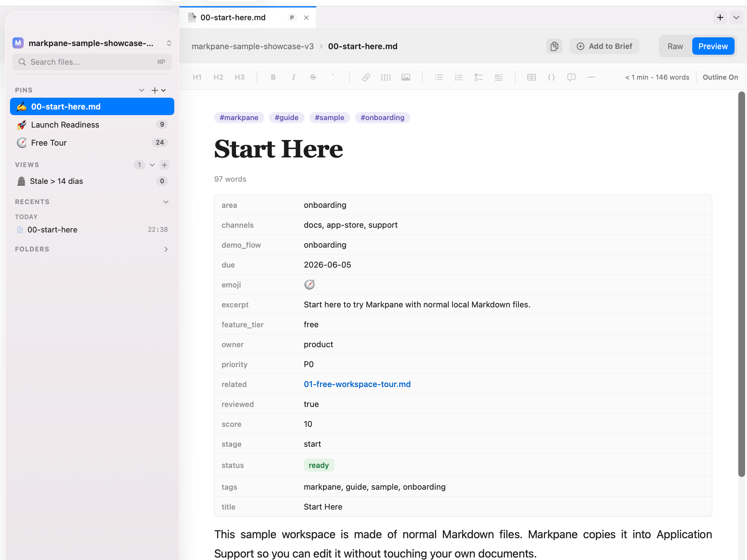Insert an image
Screen dimensions: 747x560
(406, 77)
